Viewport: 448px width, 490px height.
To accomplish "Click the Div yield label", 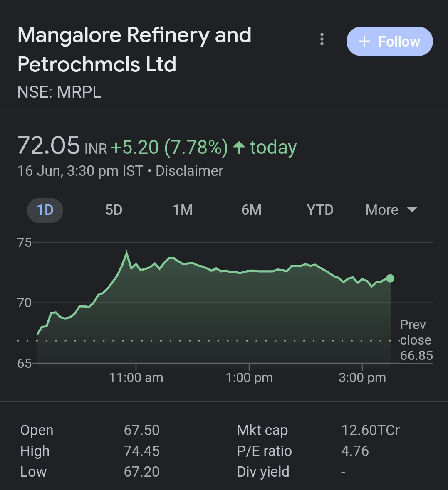I will click(263, 472).
